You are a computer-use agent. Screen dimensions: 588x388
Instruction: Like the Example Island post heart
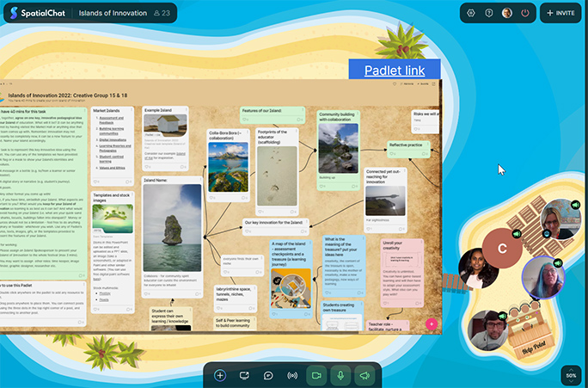[x=148, y=167]
